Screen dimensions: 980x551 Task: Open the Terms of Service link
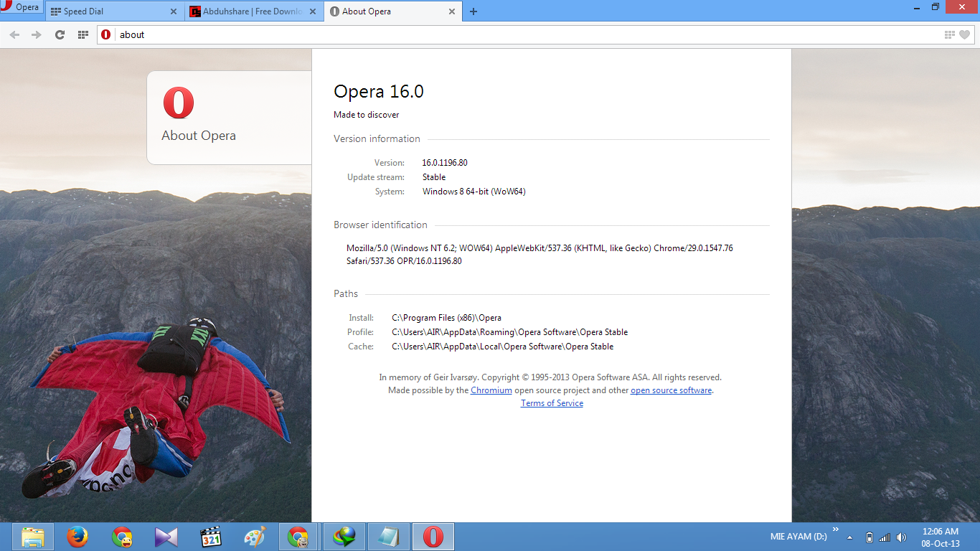[x=552, y=403]
